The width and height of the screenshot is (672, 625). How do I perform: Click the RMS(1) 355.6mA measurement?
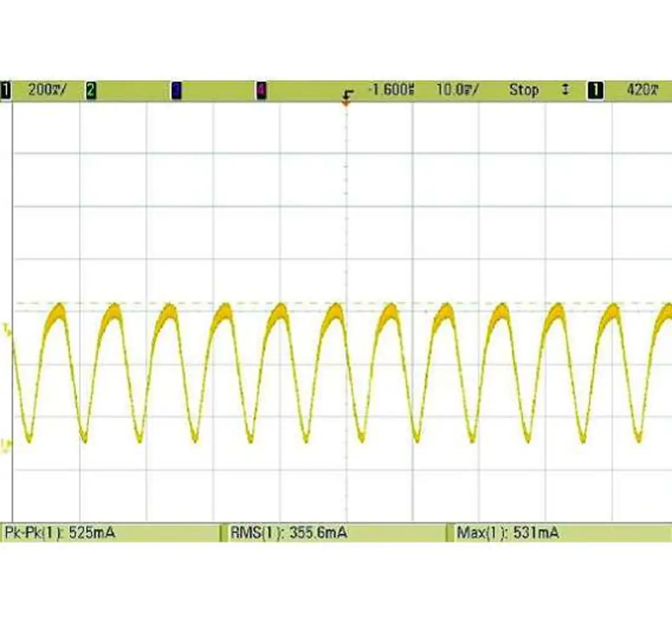(x=289, y=533)
